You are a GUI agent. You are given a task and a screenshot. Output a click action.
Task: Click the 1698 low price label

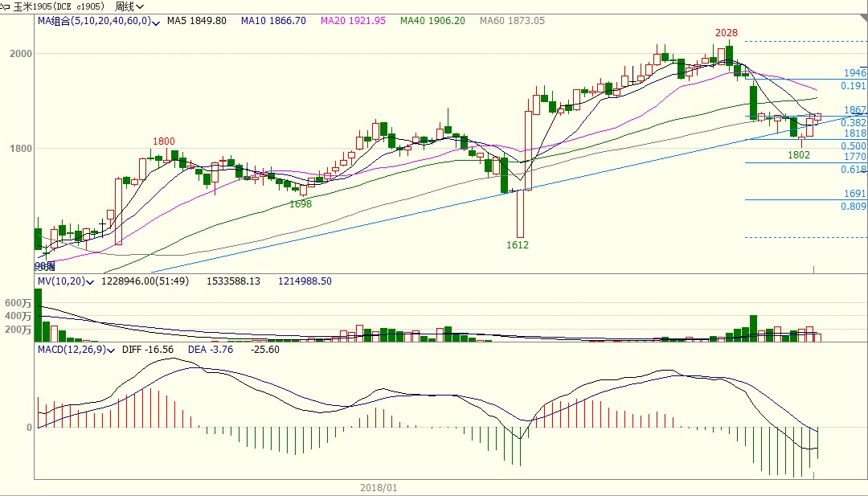(301, 204)
